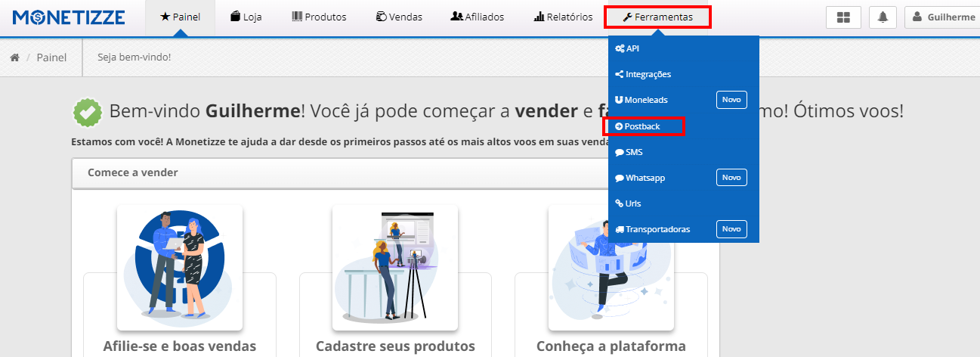
Task: Open the Relatórios menu
Action: pos(563,17)
